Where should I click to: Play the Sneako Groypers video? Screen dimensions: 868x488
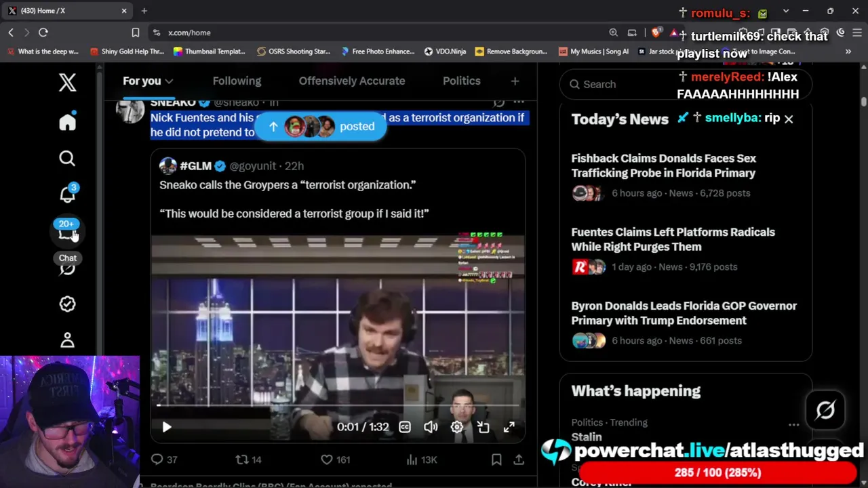[167, 427]
